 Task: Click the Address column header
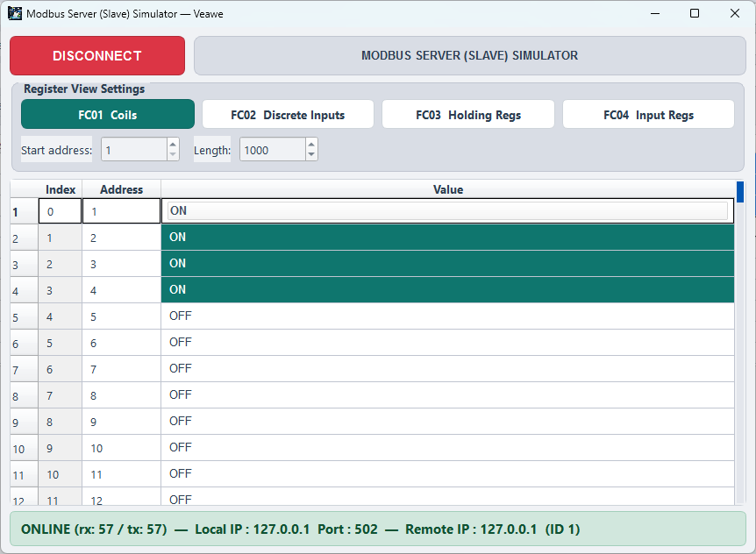pos(122,189)
